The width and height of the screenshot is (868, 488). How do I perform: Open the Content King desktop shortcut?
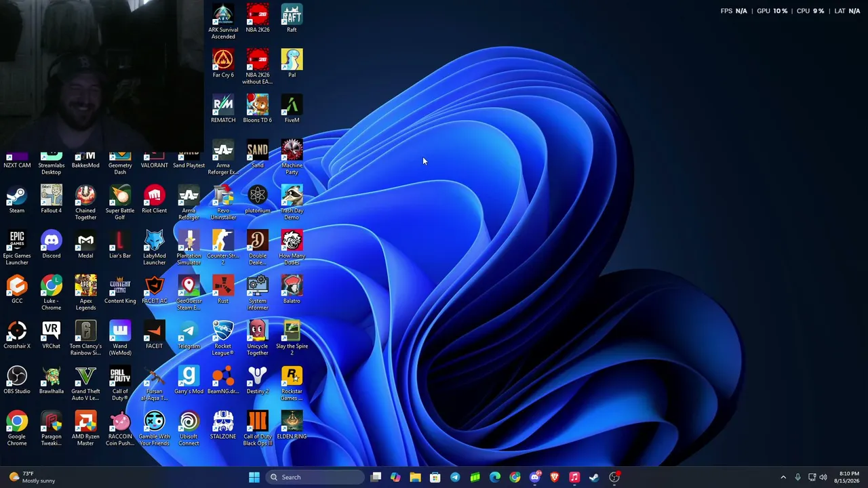(120, 289)
